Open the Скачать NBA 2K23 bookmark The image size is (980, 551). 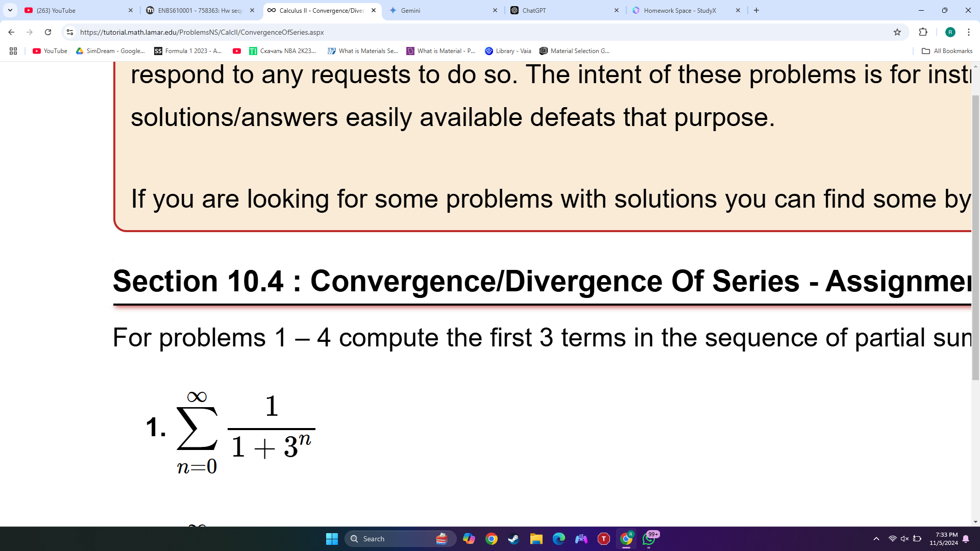point(283,51)
